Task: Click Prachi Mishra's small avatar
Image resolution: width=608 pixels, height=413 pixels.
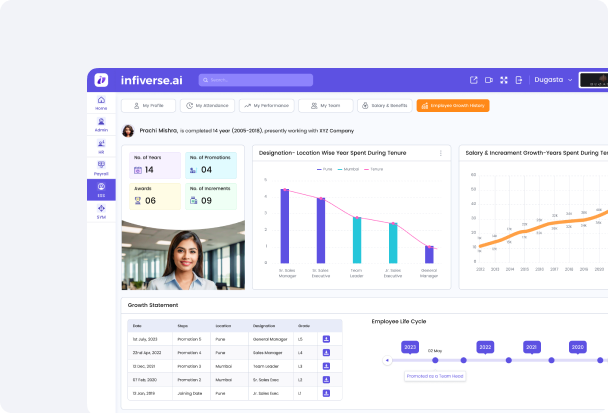Action: pyautogui.click(x=128, y=131)
